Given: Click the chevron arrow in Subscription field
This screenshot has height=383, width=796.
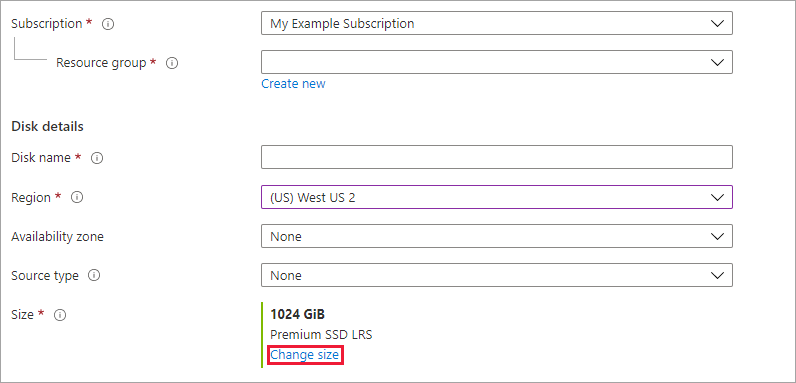Looking at the screenshot, I should tap(717, 23).
